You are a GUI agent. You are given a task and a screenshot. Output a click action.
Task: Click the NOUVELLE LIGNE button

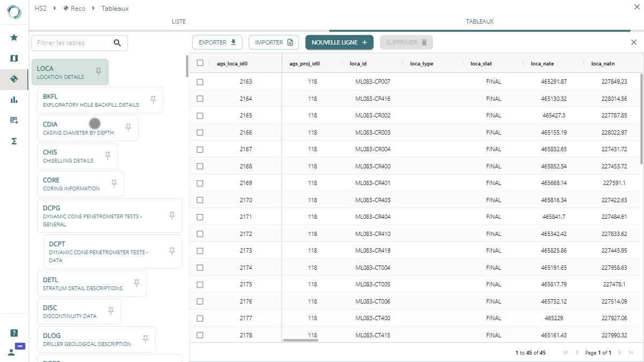tap(339, 42)
